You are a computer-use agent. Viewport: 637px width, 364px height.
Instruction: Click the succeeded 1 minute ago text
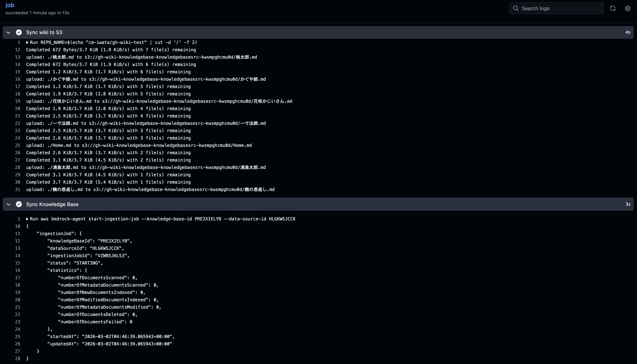(37, 13)
